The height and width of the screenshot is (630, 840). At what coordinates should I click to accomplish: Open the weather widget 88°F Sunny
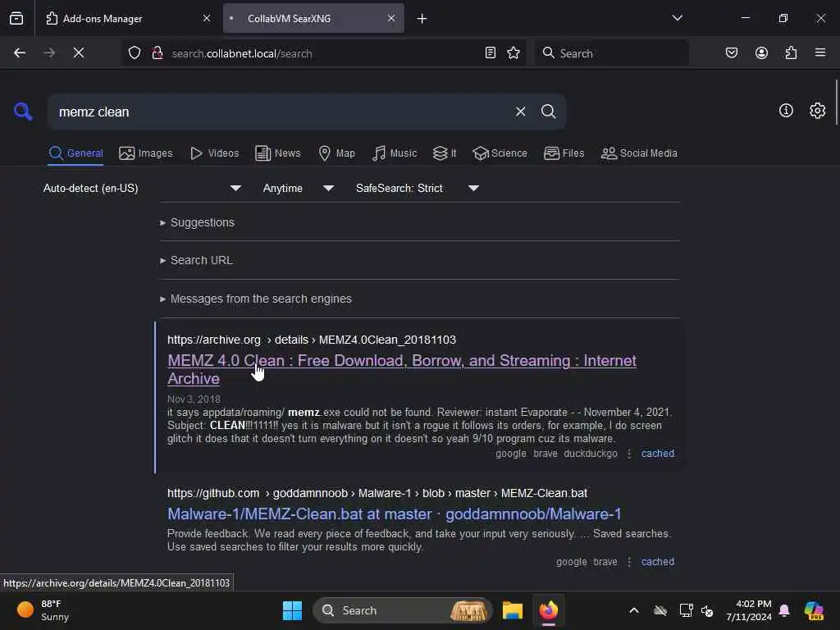(43, 610)
